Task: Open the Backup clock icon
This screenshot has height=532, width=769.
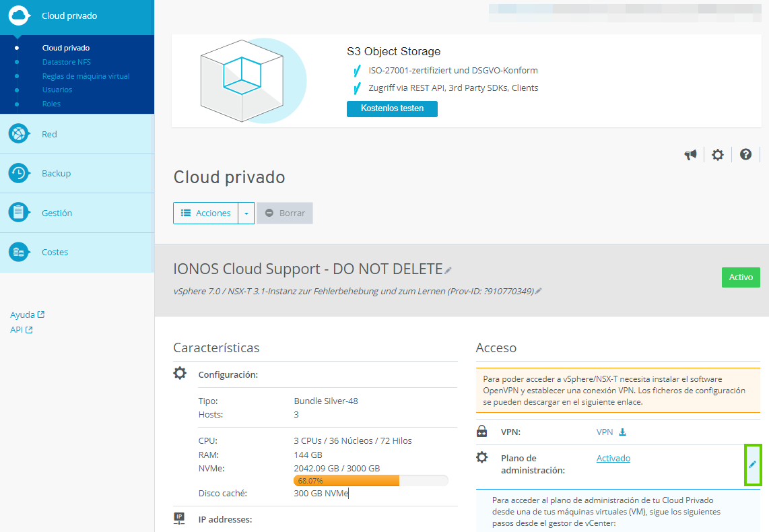Action: click(x=19, y=173)
